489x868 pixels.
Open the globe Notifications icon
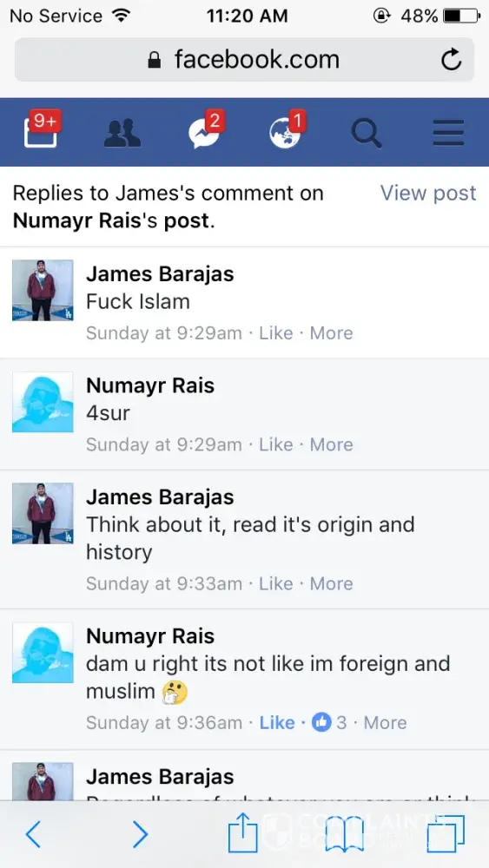pos(287,131)
